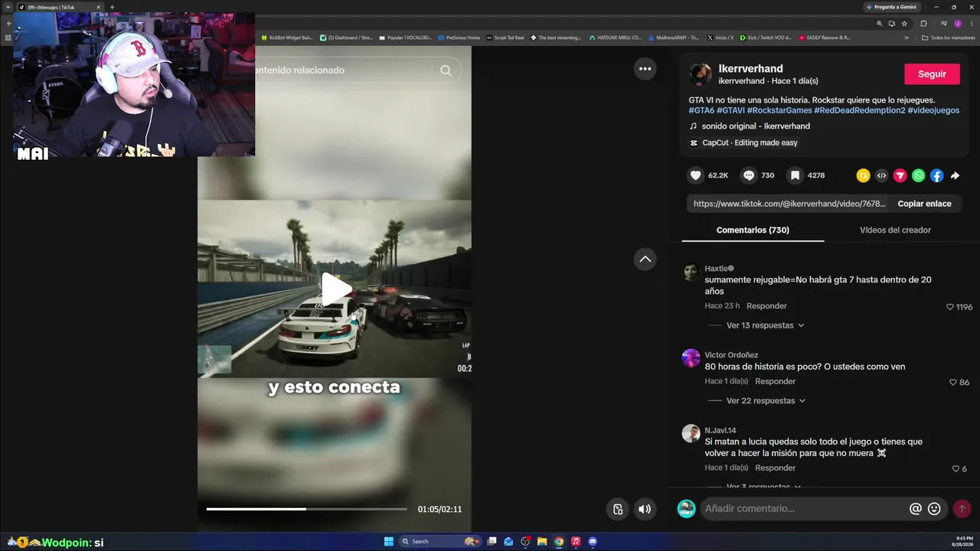
Task: Share the video on Facebook
Action: click(x=936, y=175)
